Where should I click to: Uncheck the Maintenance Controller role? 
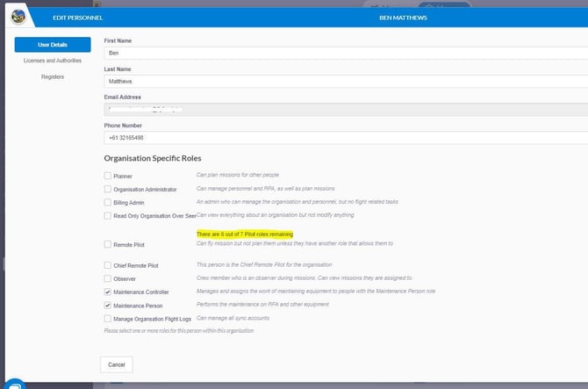(x=107, y=292)
